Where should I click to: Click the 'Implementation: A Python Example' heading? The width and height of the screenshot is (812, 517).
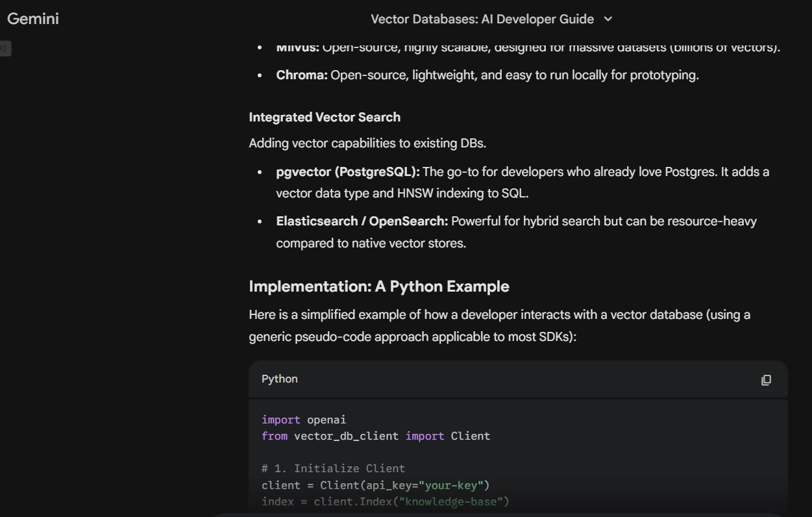coord(378,286)
